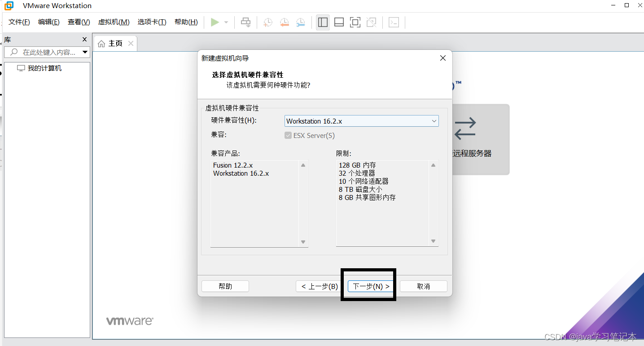Click the 8 TB 磁盘大小 limit entry
The width and height of the screenshot is (644, 346).
coord(360,190)
